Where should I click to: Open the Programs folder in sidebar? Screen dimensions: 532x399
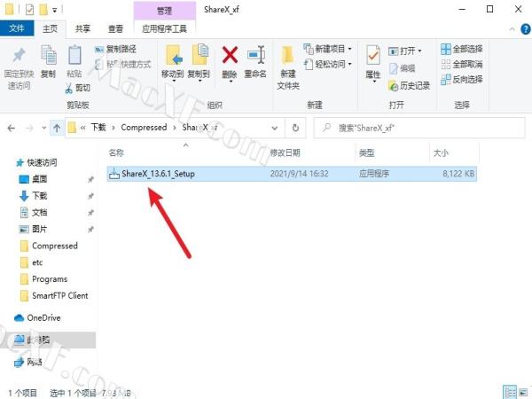click(43, 279)
